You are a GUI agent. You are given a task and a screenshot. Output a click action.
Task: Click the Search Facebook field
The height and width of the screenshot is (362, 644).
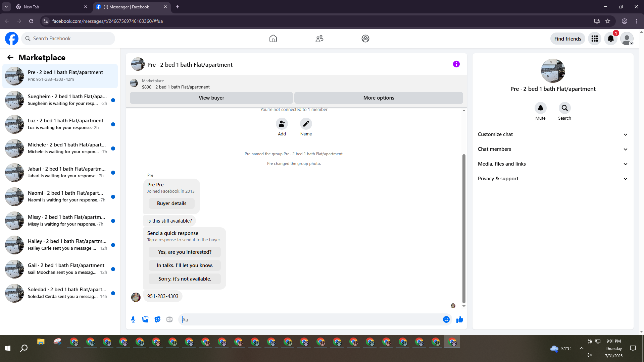pyautogui.click(x=68, y=39)
